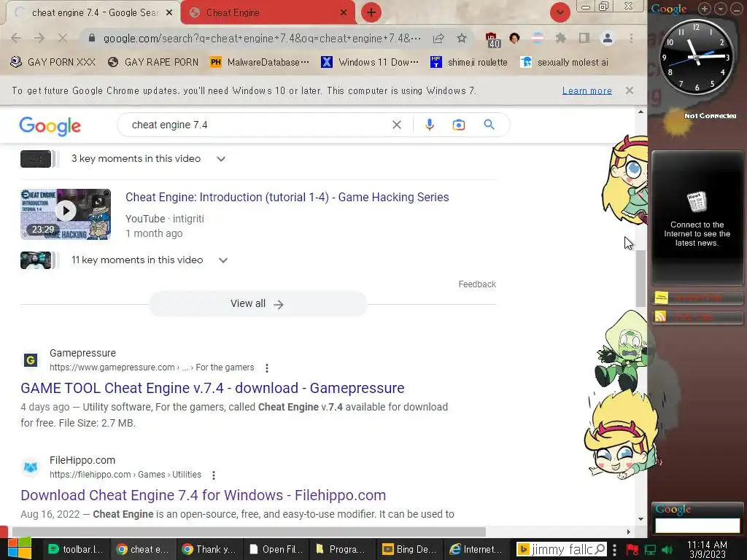Open the Chrome profile avatar

click(x=608, y=38)
